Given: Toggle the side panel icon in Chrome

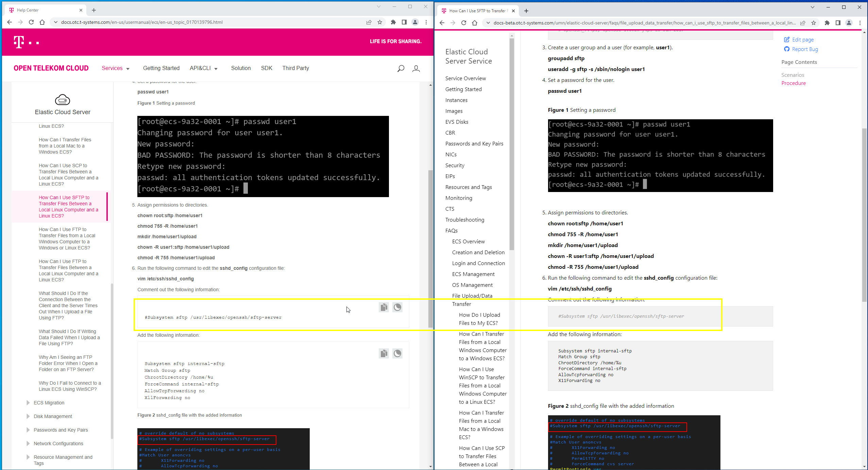Looking at the screenshot, I should click(404, 22).
